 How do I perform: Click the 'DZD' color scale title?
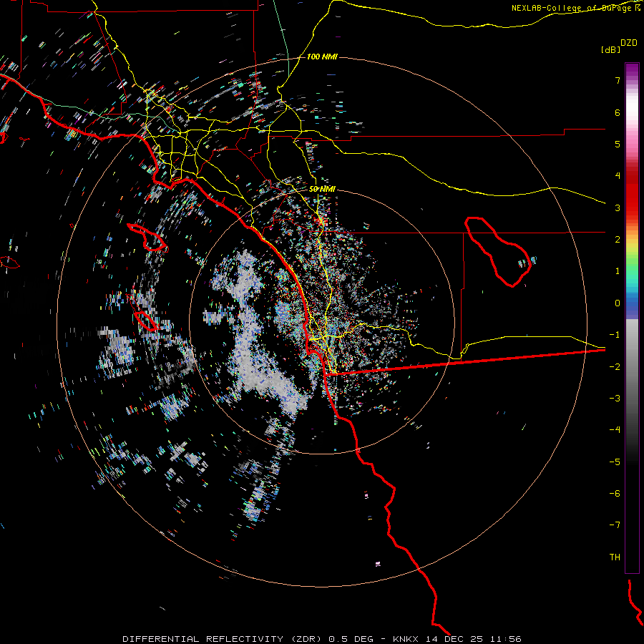click(x=629, y=43)
